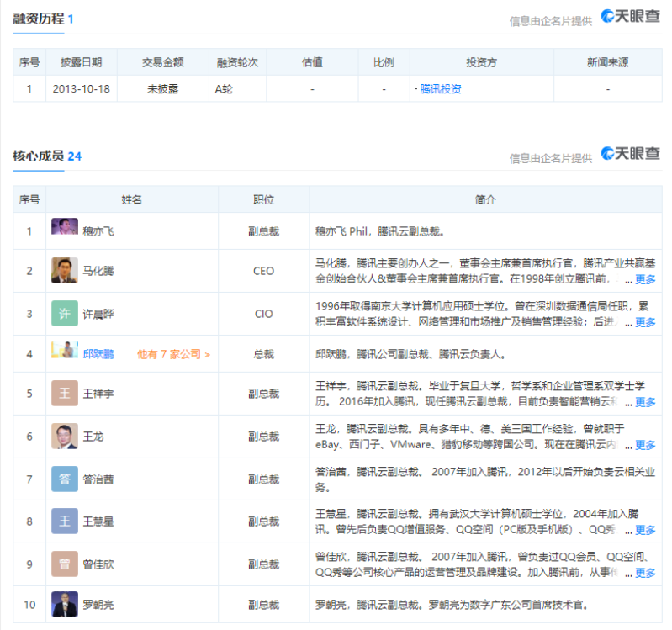Click the green 许 avatar icon
Image resolution: width=672 pixels, height=630 pixels.
tap(65, 314)
